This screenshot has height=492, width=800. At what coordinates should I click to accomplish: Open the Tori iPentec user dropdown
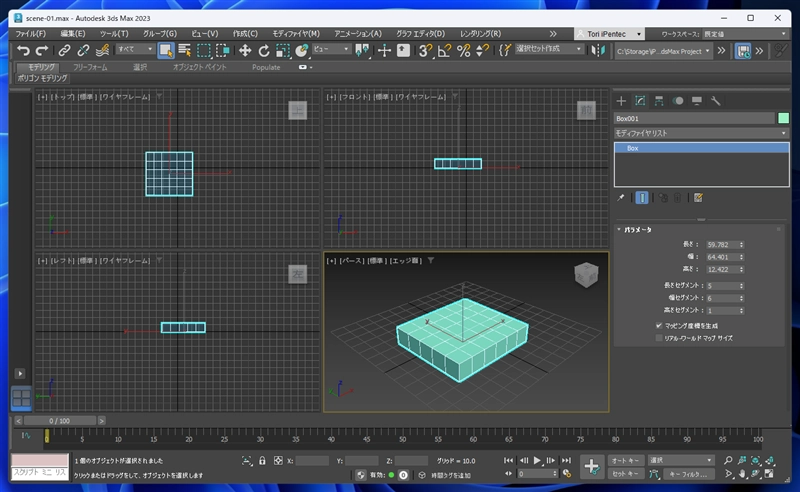(x=609, y=34)
